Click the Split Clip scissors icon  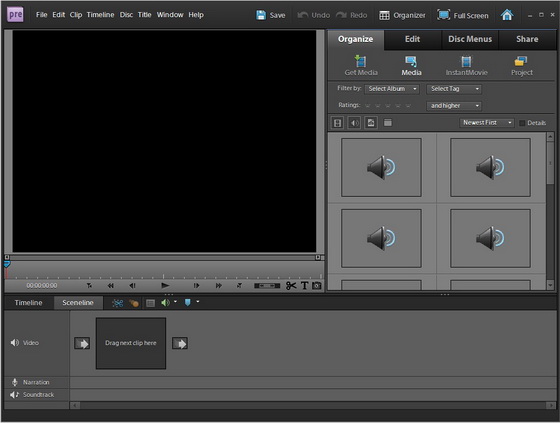click(x=291, y=285)
